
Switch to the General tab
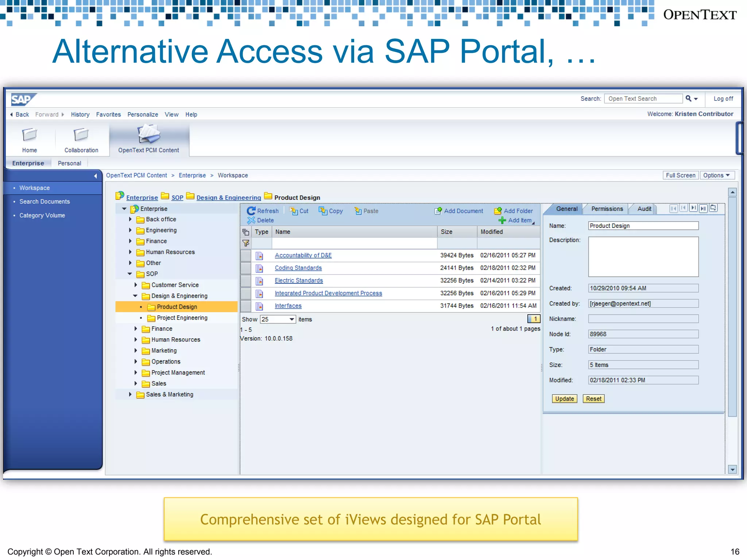coord(566,209)
